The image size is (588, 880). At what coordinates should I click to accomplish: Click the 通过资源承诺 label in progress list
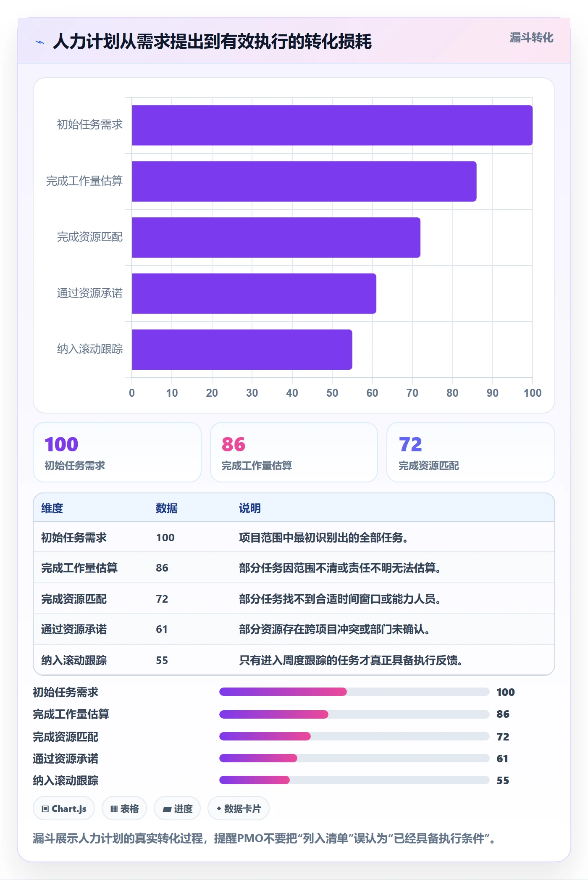coord(66,759)
